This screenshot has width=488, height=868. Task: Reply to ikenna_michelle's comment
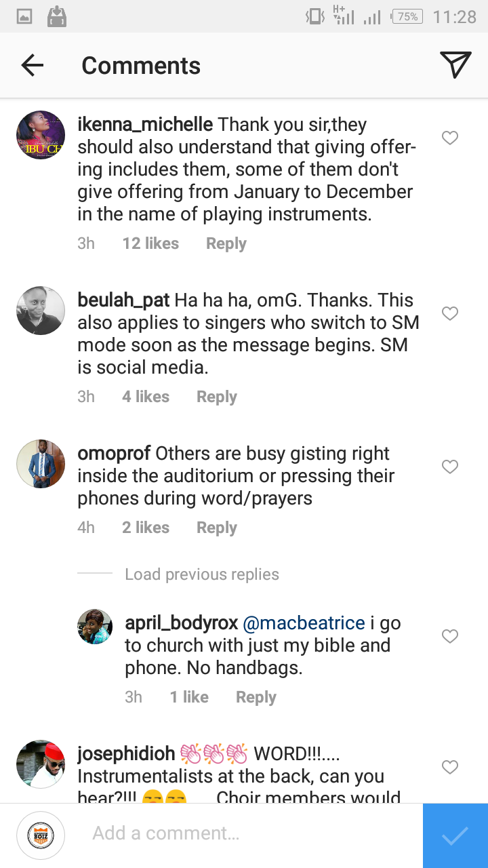coord(226,243)
